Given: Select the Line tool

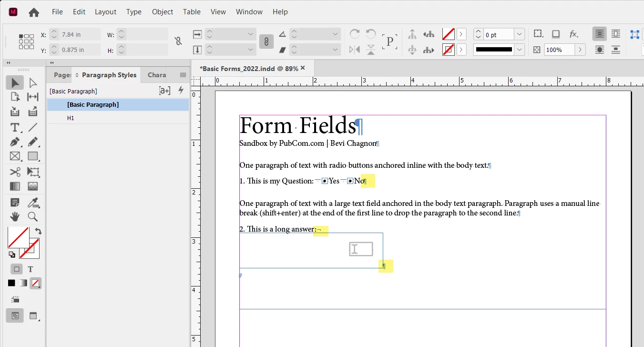Looking at the screenshot, I should pos(32,127).
